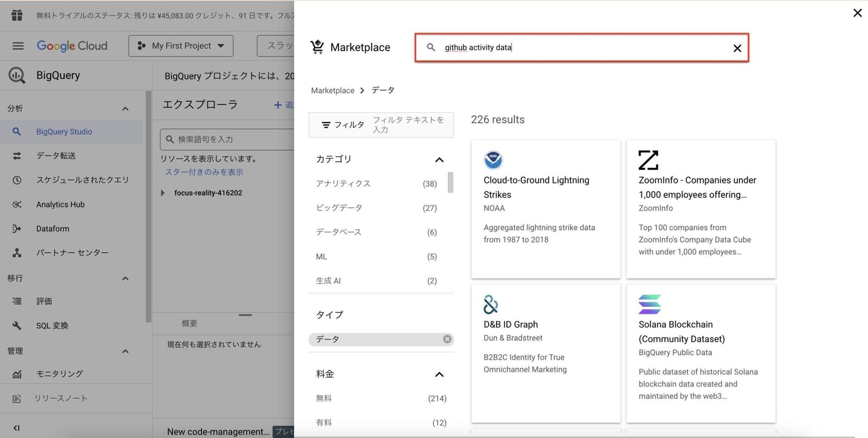
Task: Clear the Marketplace search text
Action: [737, 48]
